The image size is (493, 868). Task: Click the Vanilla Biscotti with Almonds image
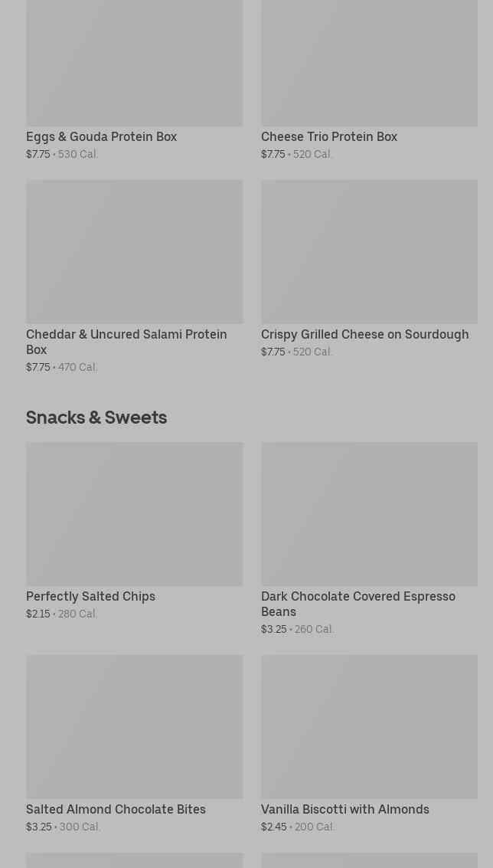(369, 726)
